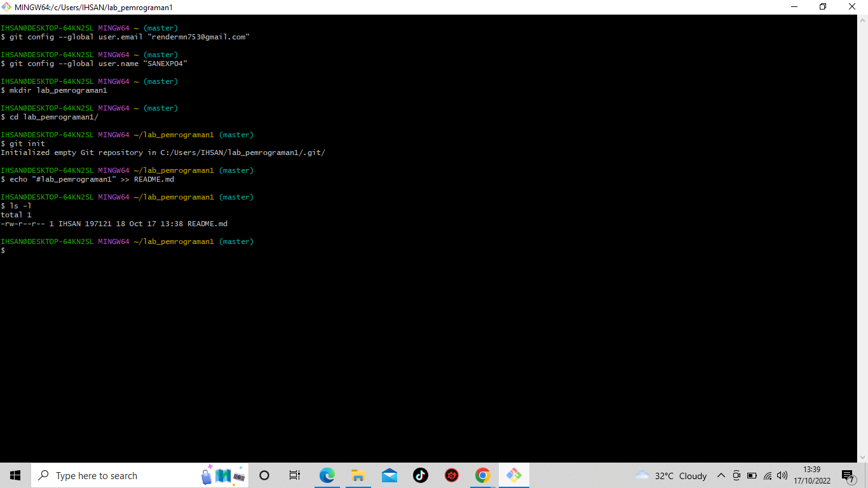Image resolution: width=868 pixels, height=488 pixels.
Task: Open Microsoft Edge from the taskbar
Action: pos(327,475)
